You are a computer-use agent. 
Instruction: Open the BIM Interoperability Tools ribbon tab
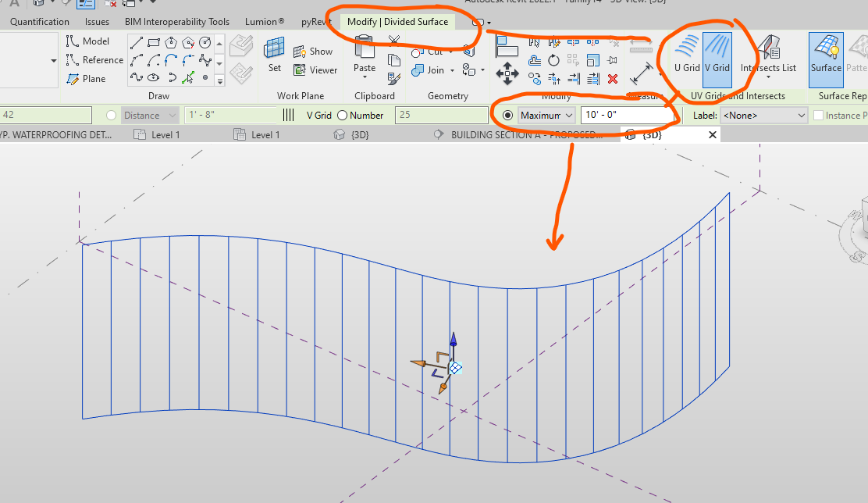[x=176, y=21]
